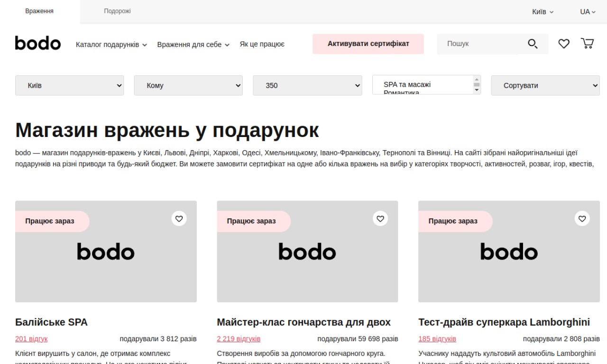This screenshot has width=607, height=364.
Task: Click text подарували 59 698 разів
Action: [x=358, y=339]
